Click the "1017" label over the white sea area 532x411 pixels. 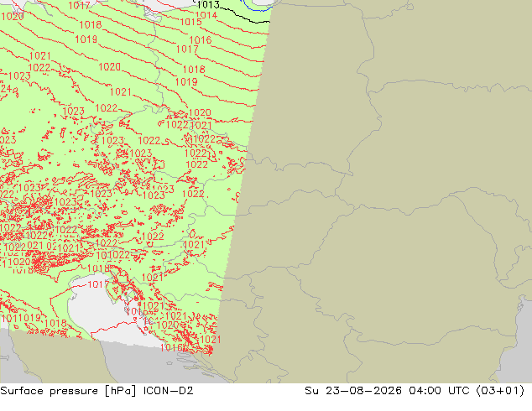(x=98, y=284)
